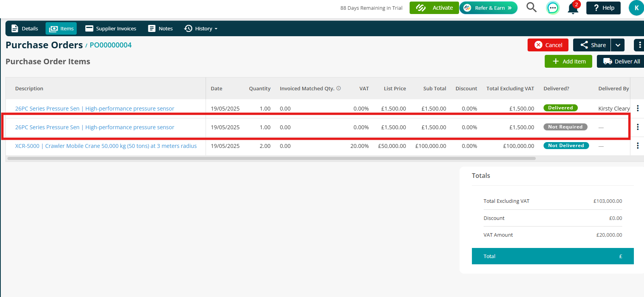The width and height of the screenshot is (644, 297).
Task: Click the Kirsty Cleary delivered-by cell
Action: coord(614,109)
